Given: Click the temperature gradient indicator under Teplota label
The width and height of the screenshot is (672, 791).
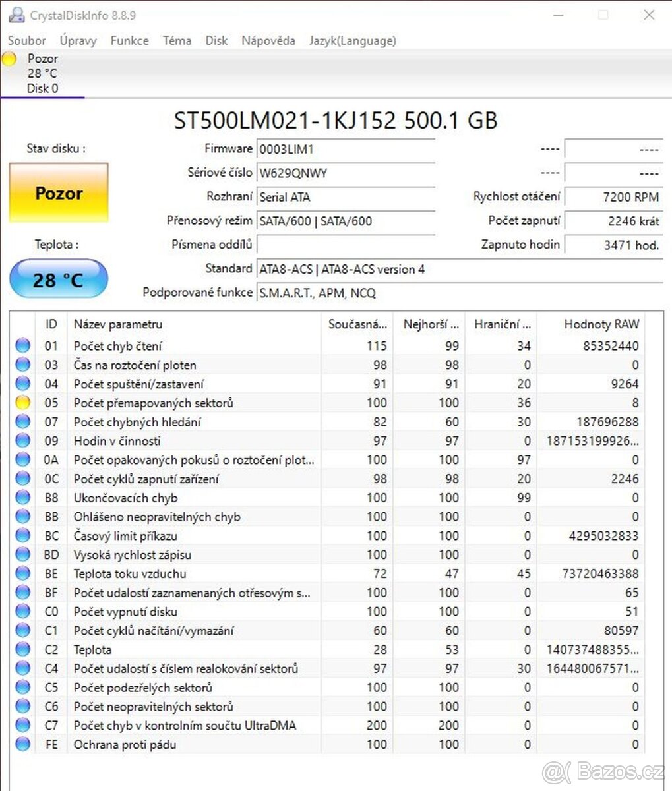Looking at the screenshot, I should pos(58,279).
